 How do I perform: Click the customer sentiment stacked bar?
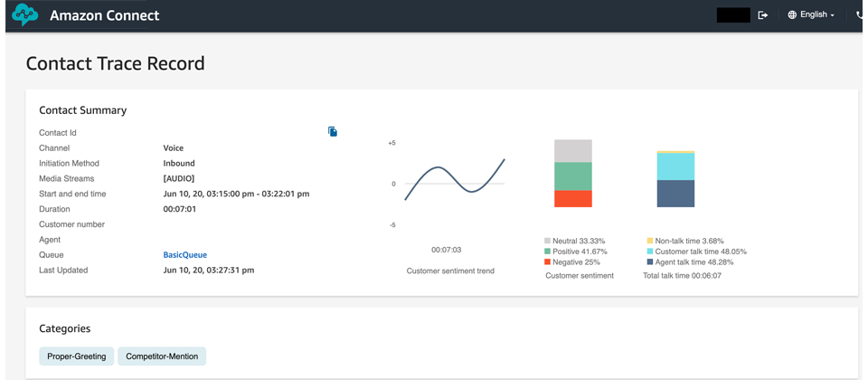tap(573, 174)
